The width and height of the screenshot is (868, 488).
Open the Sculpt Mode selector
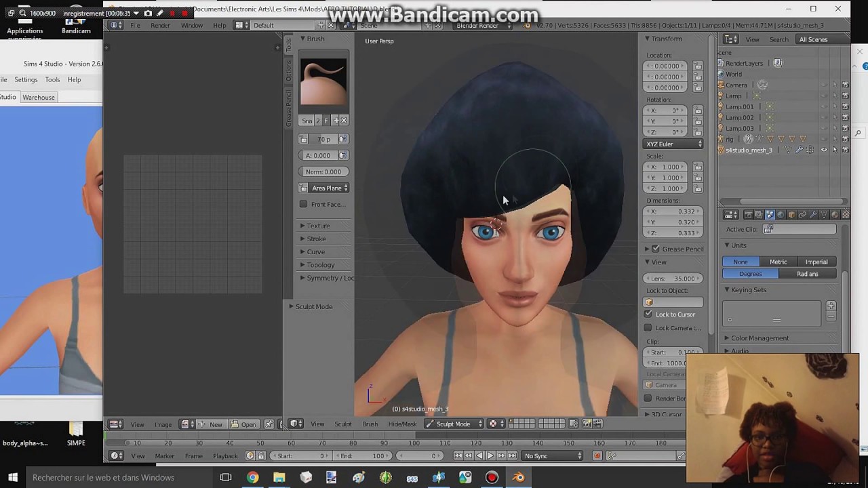(x=453, y=424)
